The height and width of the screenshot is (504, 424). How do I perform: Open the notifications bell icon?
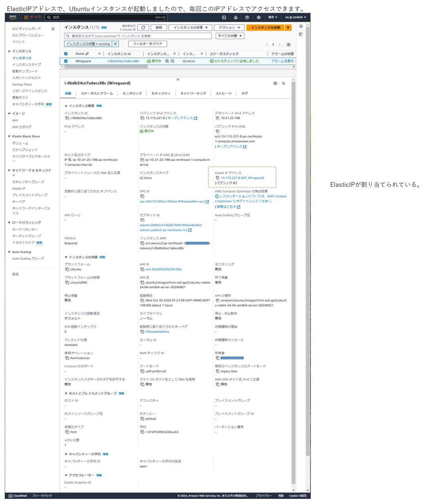pyautogui.click(x=235, y=17)
